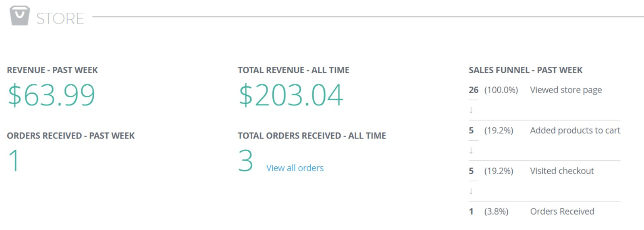Click the Viewed store page funnel step

[x=565, y=90]
